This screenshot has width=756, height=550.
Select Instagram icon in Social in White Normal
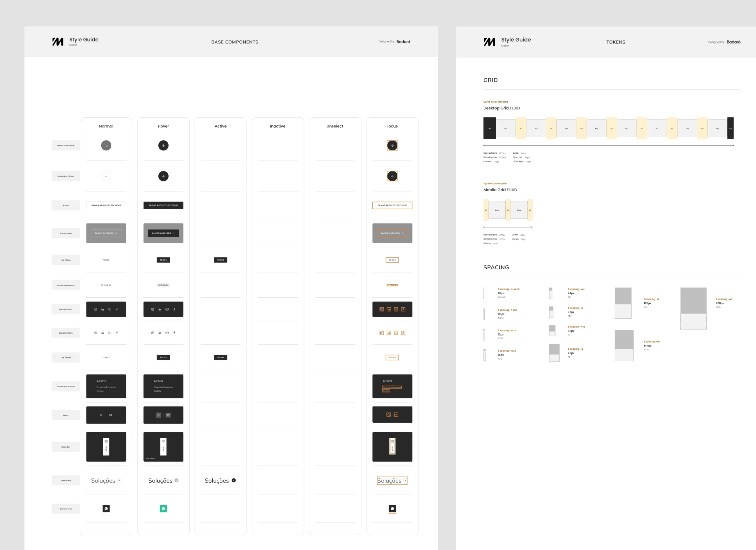[95, 333]
